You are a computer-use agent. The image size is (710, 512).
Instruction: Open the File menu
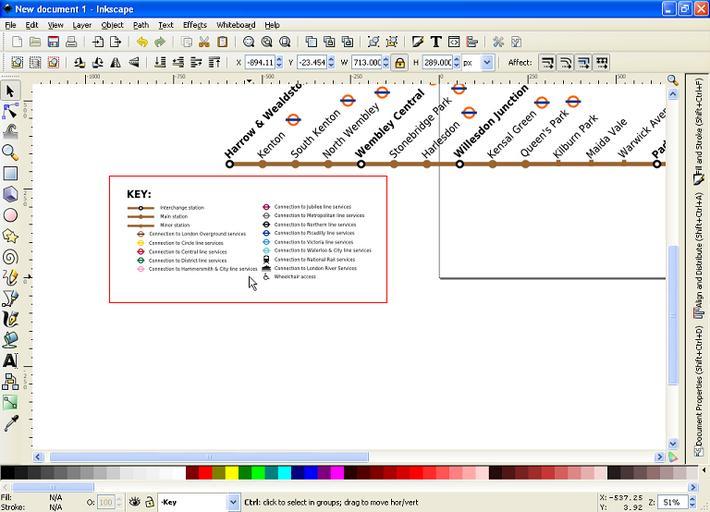pyautogui.click(x=10, y=25)
